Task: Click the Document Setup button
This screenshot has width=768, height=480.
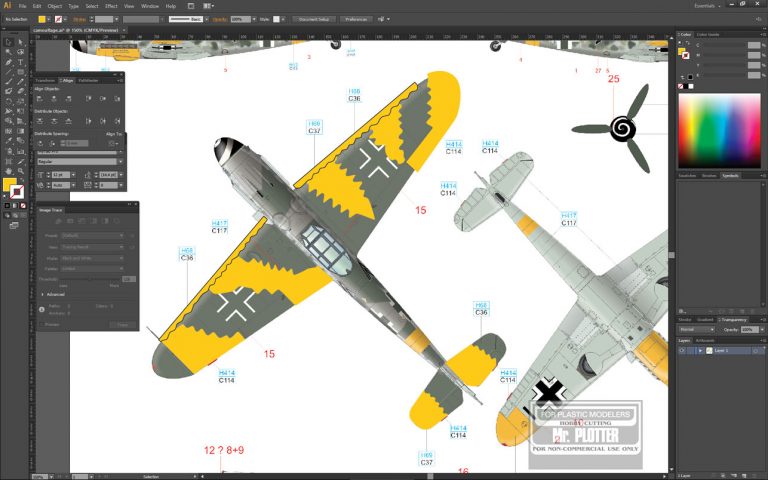Action: pos(314,19)
